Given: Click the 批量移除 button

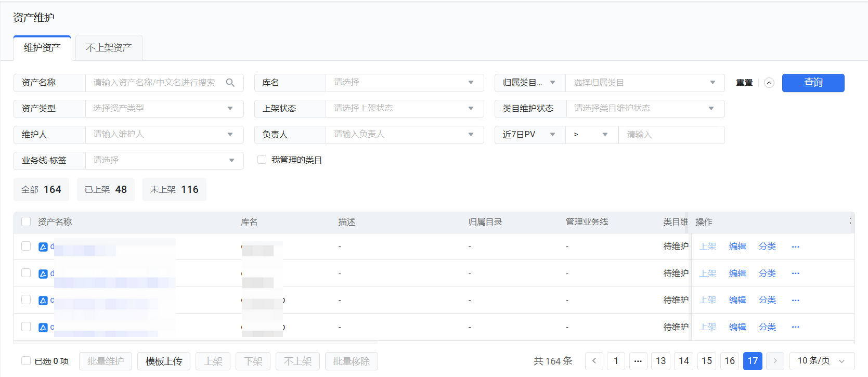Looking at the screenshot, I should [x=352, y=361].
